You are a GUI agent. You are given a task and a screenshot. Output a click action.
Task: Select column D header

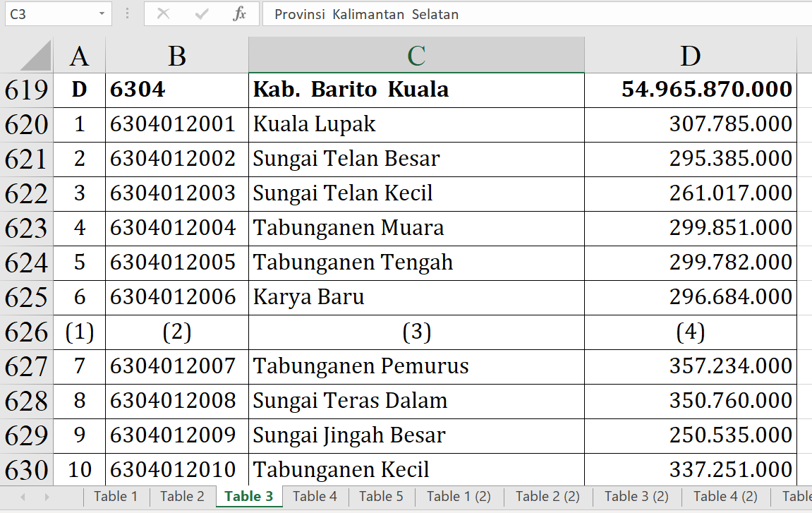690,56
